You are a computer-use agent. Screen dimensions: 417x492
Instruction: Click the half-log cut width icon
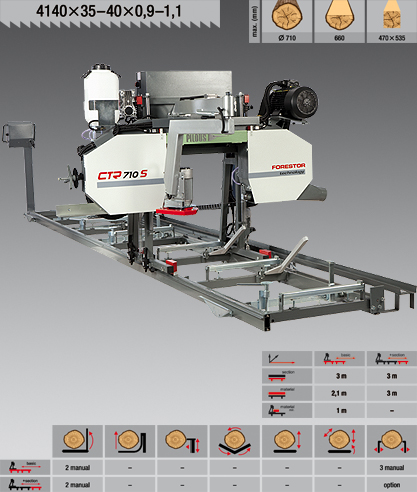339,15
